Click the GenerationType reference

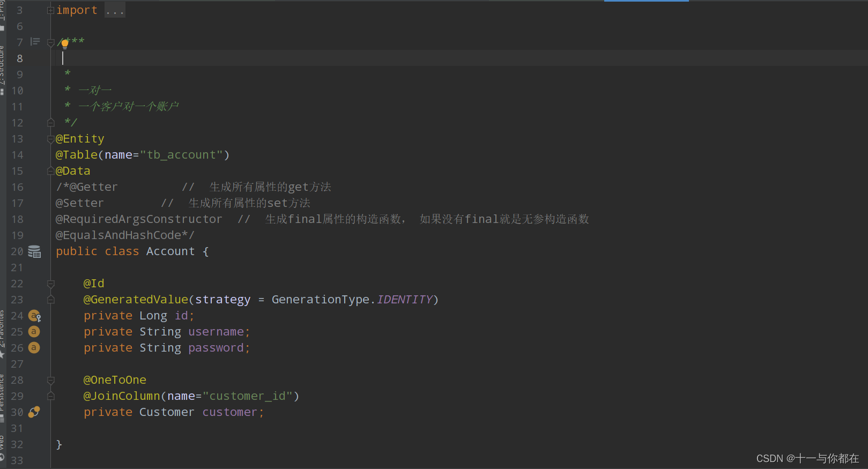tap(321, 300)
